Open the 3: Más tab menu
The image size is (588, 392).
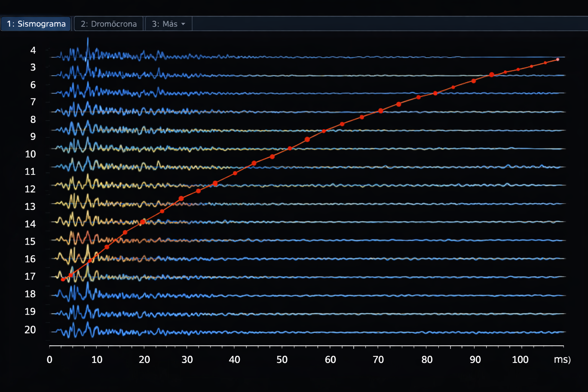coord(168,24)
